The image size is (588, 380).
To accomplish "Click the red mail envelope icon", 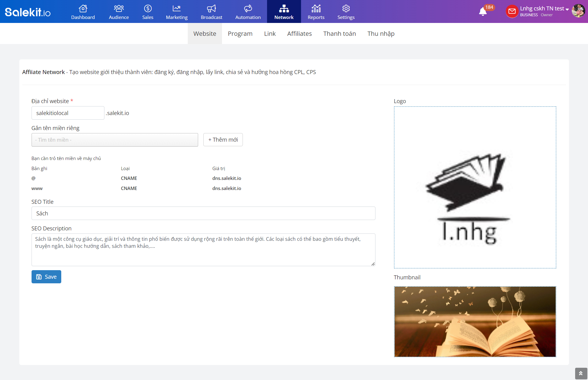I will [x=512, y=11].
